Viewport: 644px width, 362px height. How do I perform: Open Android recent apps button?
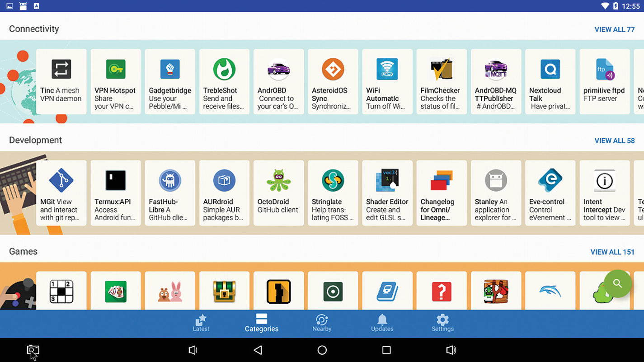[386, 350]
